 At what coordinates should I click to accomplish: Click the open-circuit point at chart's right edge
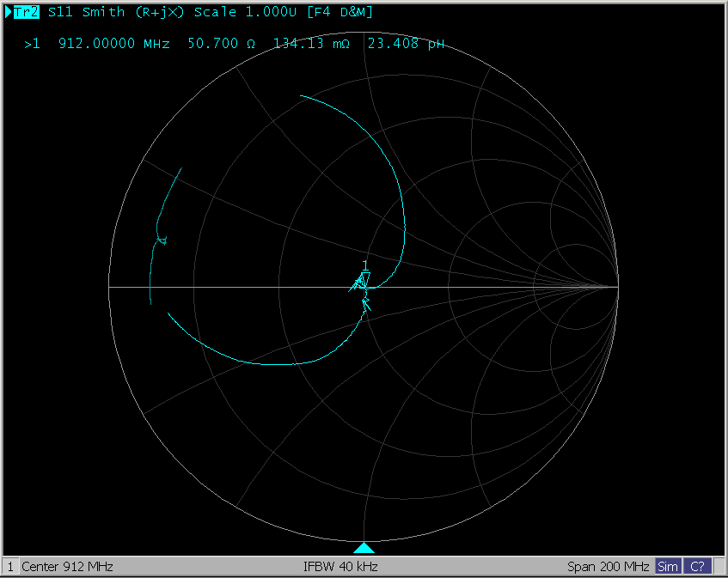point(618,287)
